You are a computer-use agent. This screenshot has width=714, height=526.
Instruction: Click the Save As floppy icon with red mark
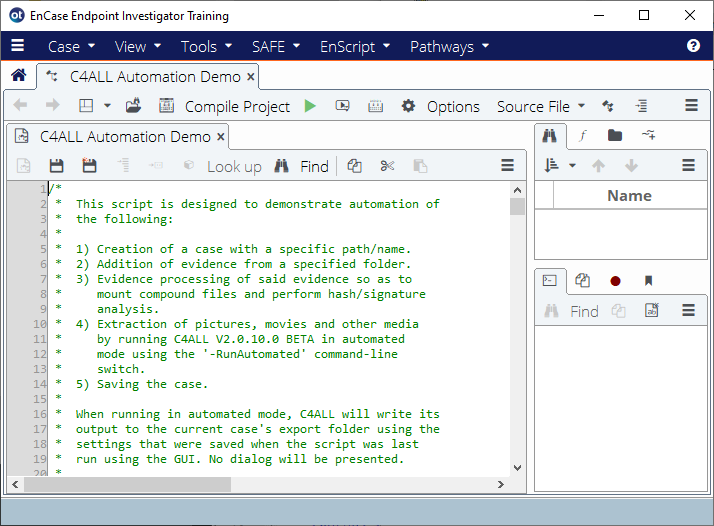point(89,165)
